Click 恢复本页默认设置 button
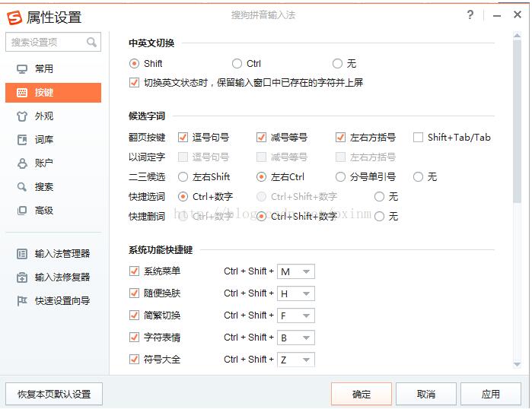 click(x=54, y=394)
